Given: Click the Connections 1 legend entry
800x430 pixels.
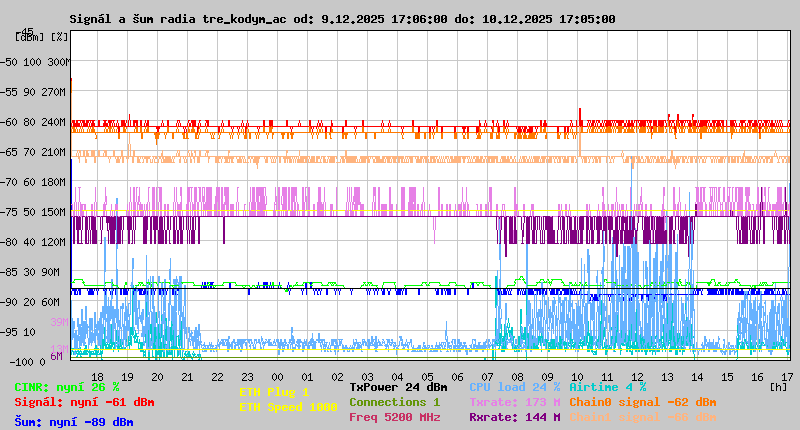Looking at the screenshot, I should coord(394,402).
